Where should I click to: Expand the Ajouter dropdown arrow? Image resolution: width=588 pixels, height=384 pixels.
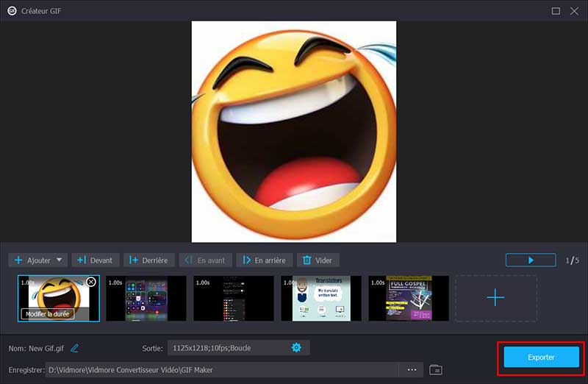60,260
